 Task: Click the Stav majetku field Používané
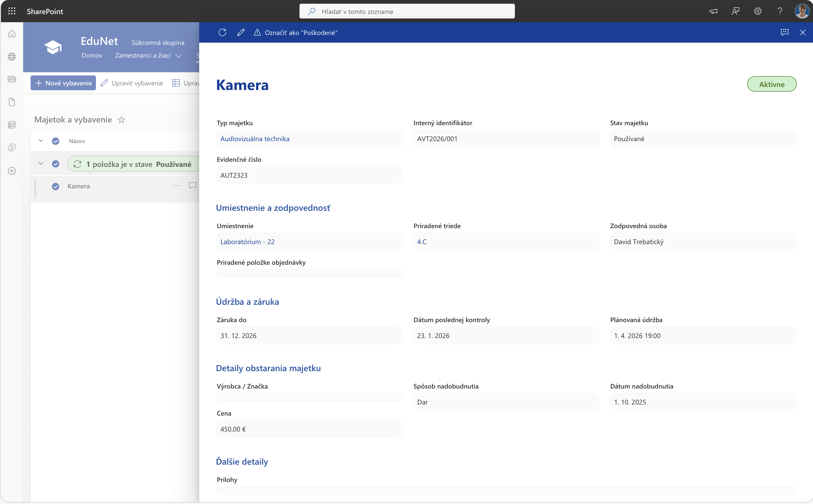point(703,139)
